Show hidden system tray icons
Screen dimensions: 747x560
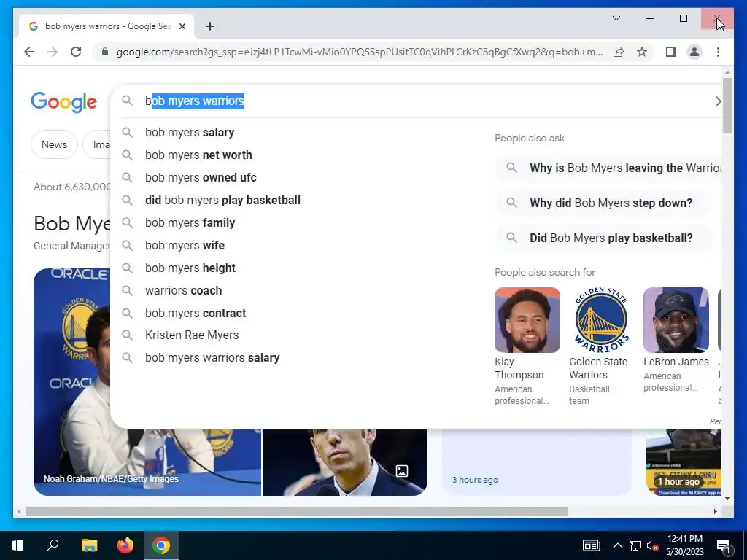pos(617,545)
